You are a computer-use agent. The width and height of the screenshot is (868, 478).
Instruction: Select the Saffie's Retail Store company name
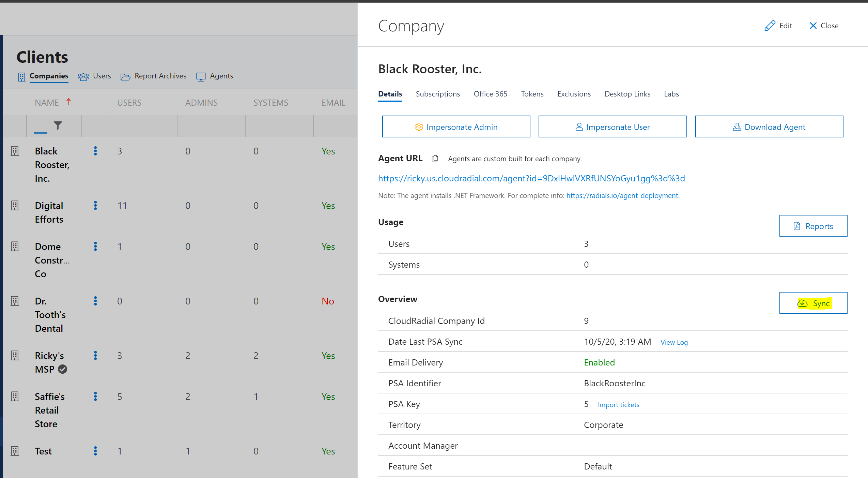pos(50,410)
